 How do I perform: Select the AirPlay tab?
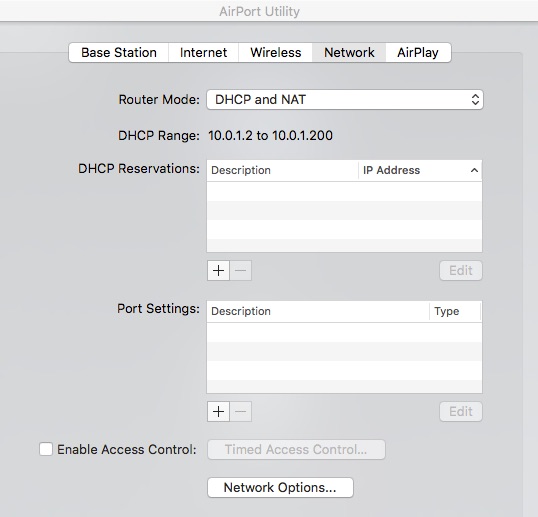pyautogui.click(x=418, y=52)
